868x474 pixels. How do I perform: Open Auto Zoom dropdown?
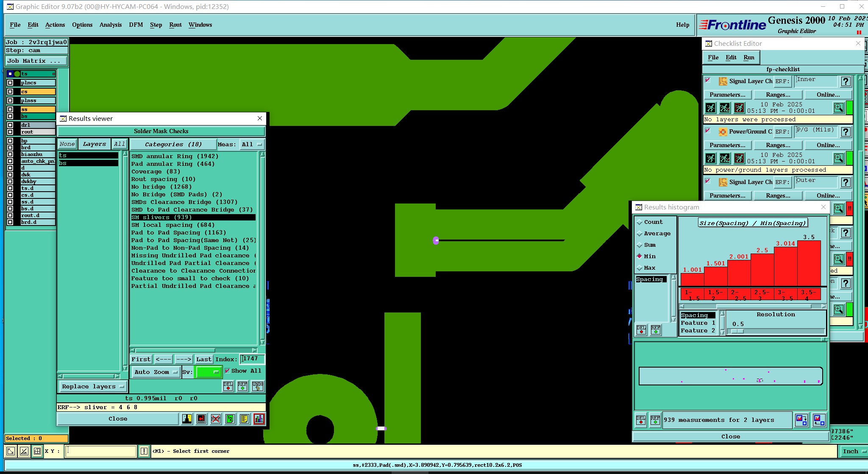click(x=156, y=372)
